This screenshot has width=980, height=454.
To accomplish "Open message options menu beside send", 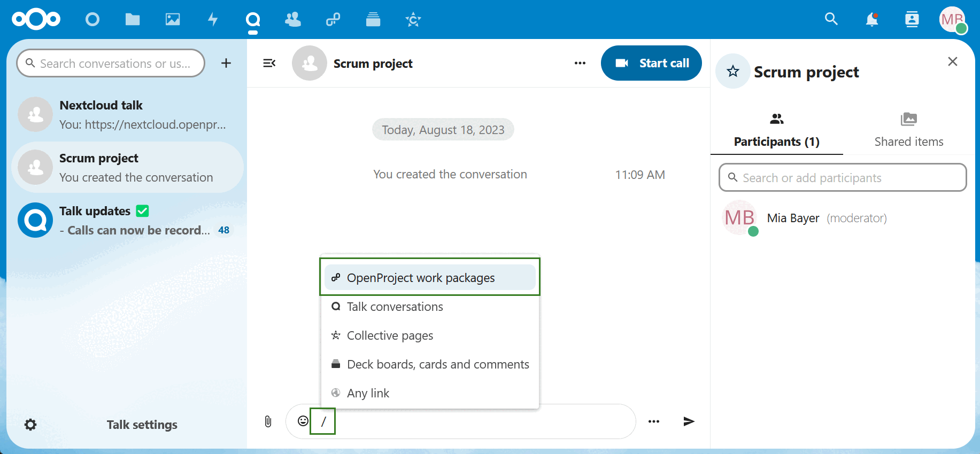I will click(654, 421).
